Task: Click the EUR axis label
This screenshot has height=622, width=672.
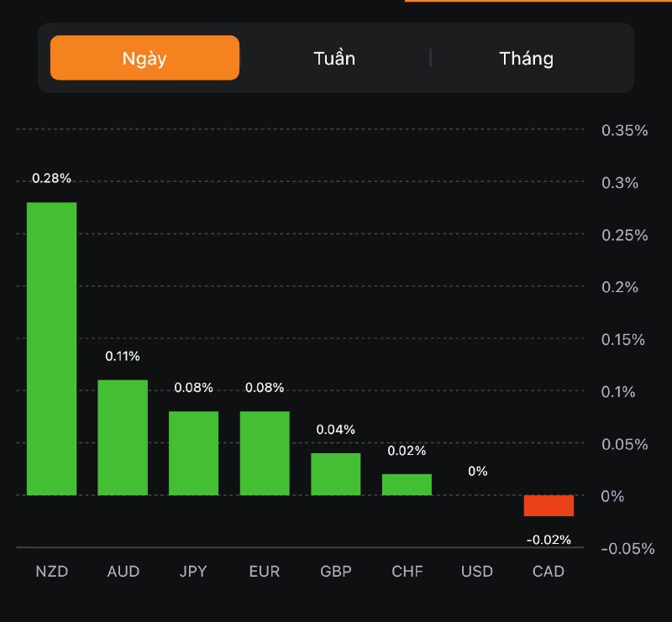Action: click(x=265, y=572)
